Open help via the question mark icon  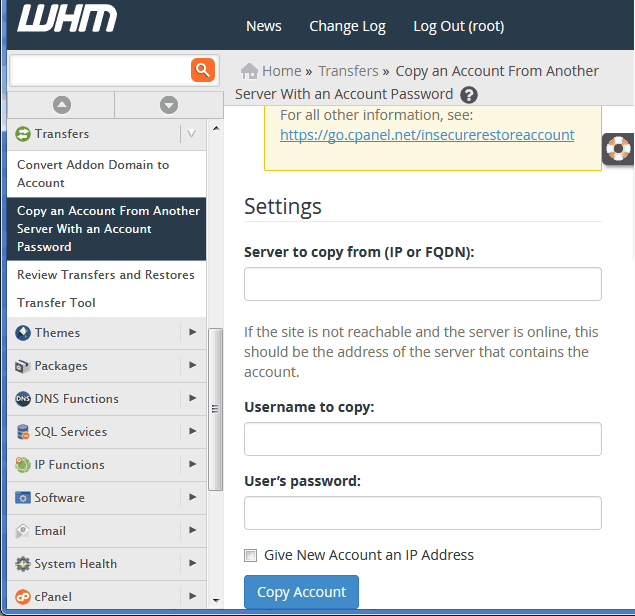[469, 95]
